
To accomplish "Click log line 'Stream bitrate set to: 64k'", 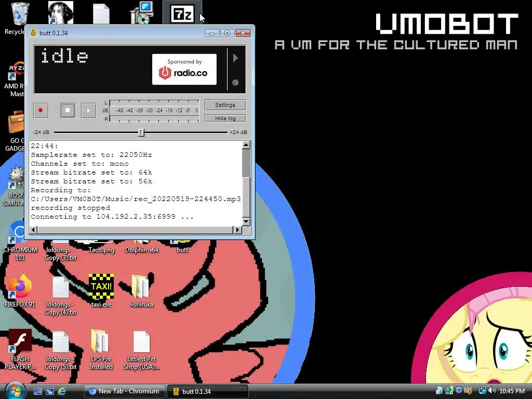I will pos(91,172).
